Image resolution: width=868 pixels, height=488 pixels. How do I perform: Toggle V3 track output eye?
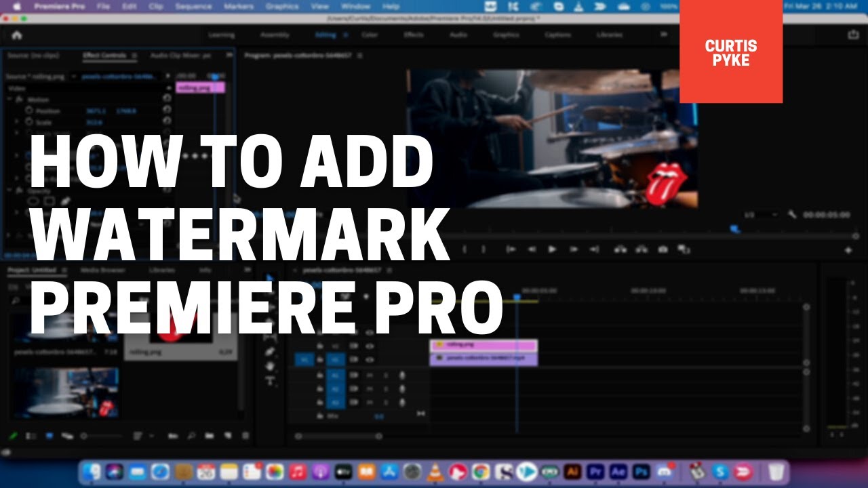[370, 333]
